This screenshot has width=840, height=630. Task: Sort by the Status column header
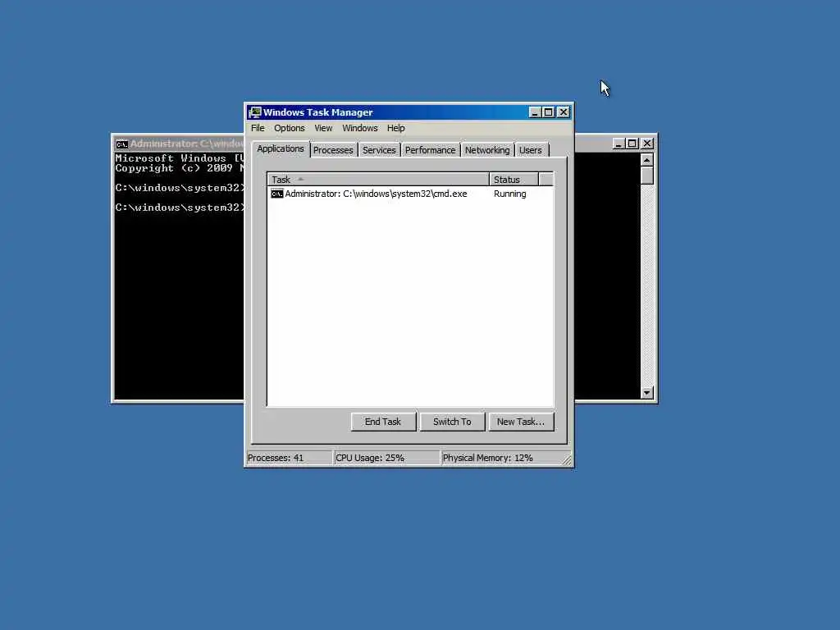tap(514, 180)
